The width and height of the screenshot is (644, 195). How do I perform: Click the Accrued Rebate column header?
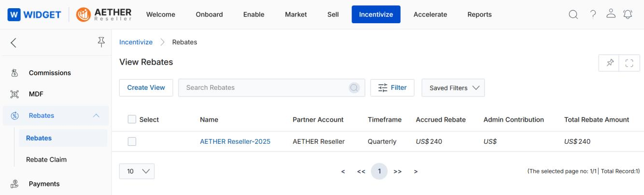pos(441,120)
